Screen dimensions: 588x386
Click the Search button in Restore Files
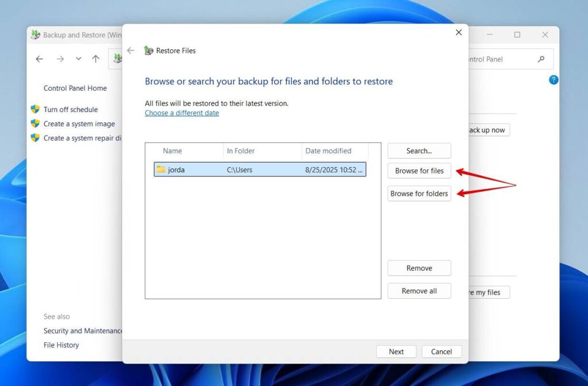(419, 150)
